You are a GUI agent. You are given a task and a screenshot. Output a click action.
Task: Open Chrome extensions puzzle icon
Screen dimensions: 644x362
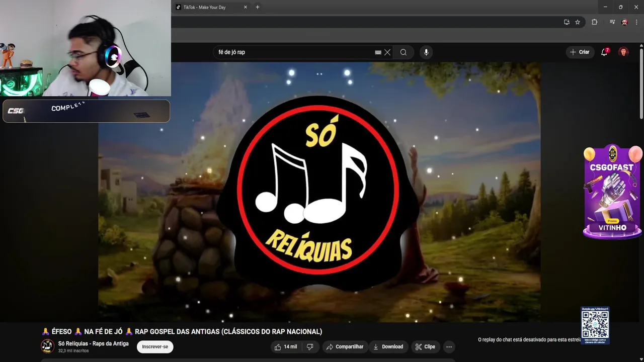594,22
